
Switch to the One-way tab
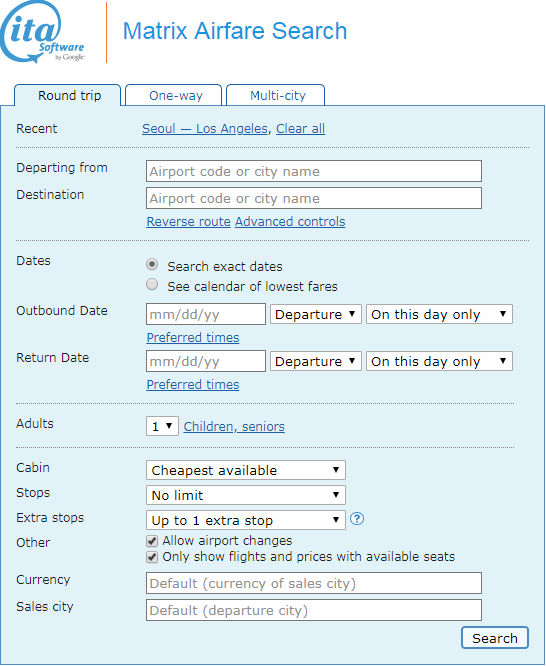[x=174, y=95]
